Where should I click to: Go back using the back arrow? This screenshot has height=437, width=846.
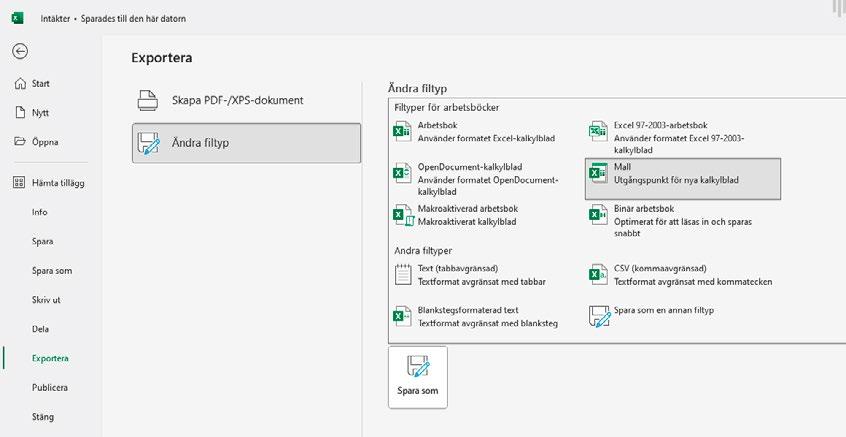pos(20,51)
